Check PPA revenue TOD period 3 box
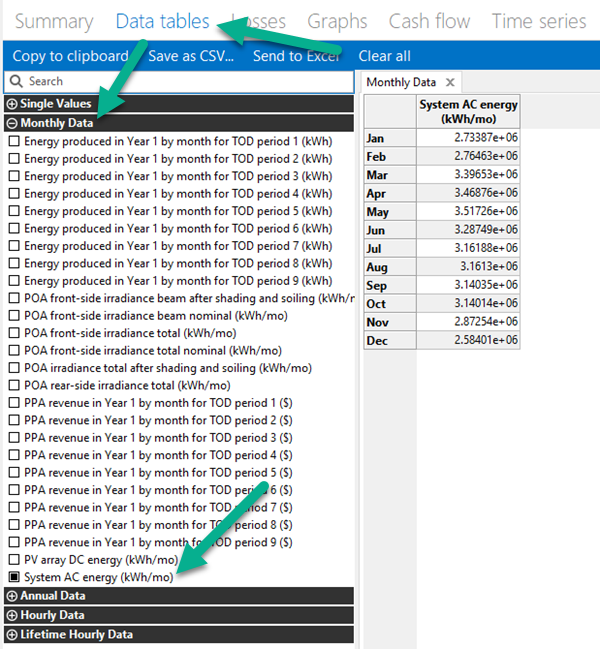 14,438
